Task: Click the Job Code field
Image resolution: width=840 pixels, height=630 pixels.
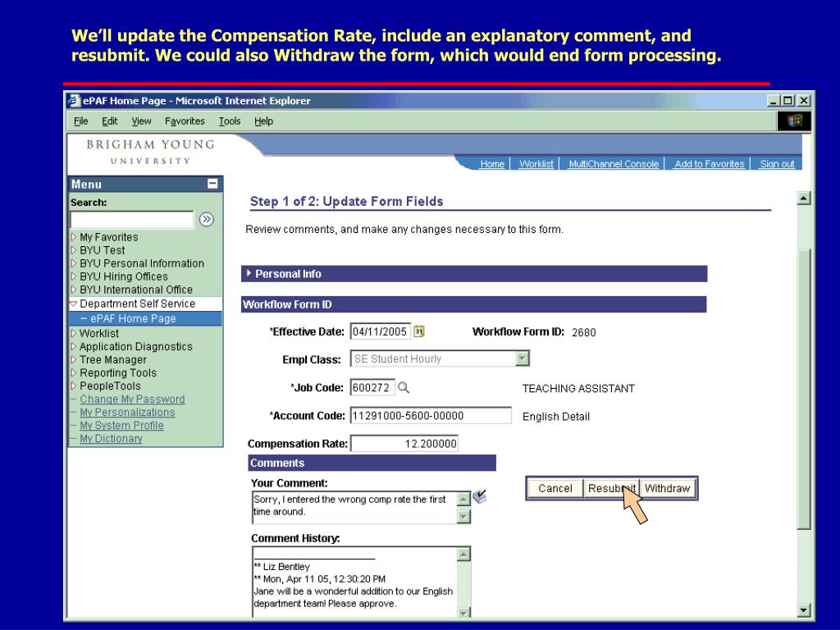Action: point(372,387)
